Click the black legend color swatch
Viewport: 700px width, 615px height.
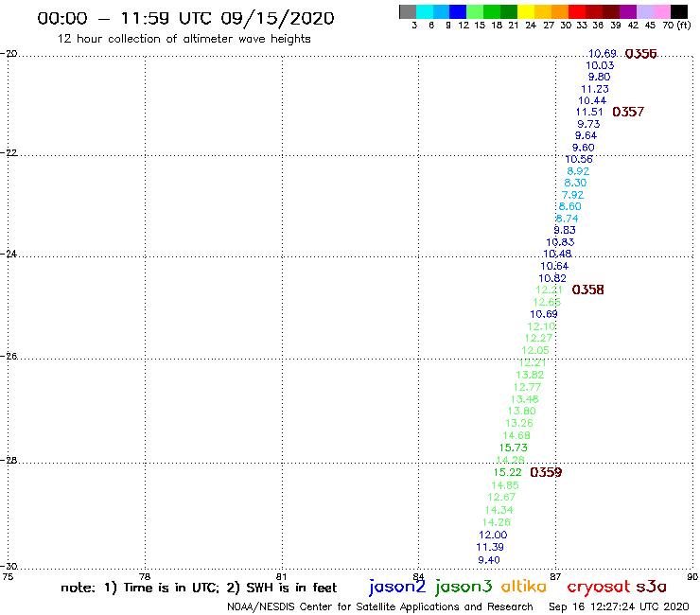tap(678, 11)
